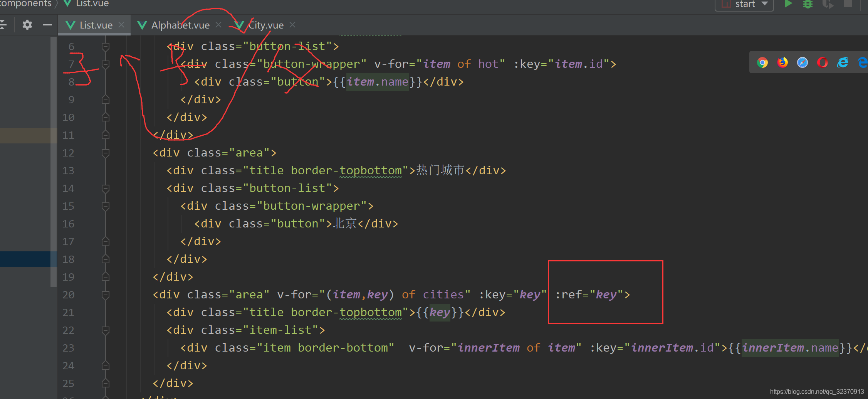Click "button-wrapper" class on line 15
The width and height of the screenshot is (868, 399).
[x=312, y=206]
